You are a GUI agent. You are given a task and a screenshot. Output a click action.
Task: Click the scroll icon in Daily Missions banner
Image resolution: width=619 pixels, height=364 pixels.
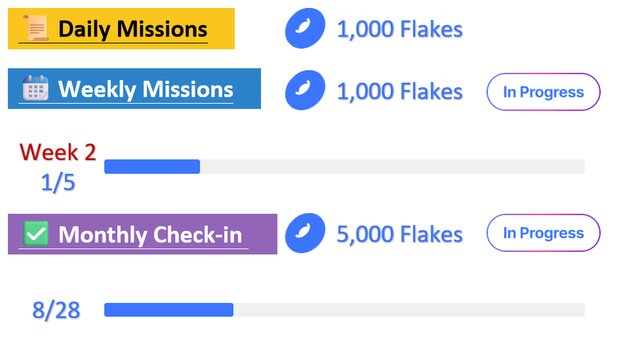pyautogui.click(x=36, y=29)
